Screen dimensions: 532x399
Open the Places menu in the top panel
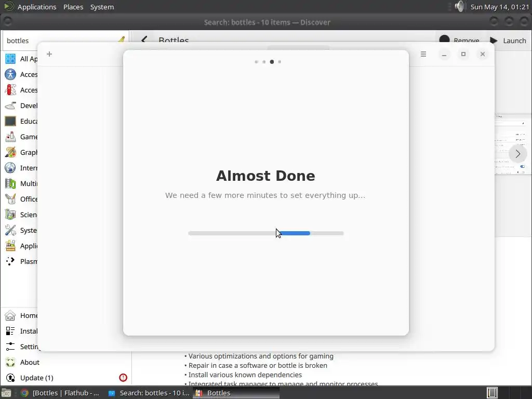pyautogui.click(x=73, y=7)
